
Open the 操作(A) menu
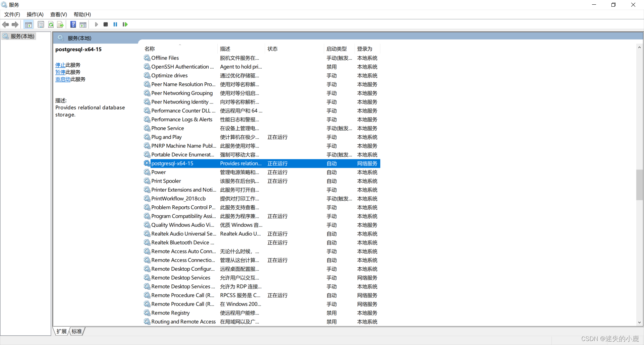click(x=35, y=14)
